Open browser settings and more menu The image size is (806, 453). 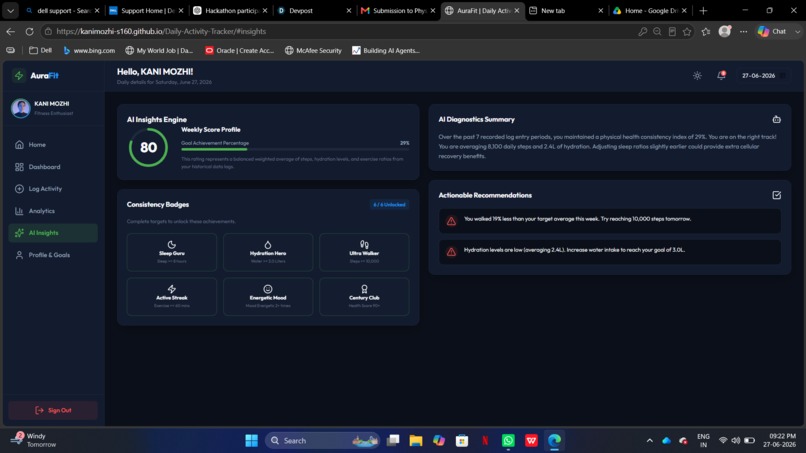743,31
